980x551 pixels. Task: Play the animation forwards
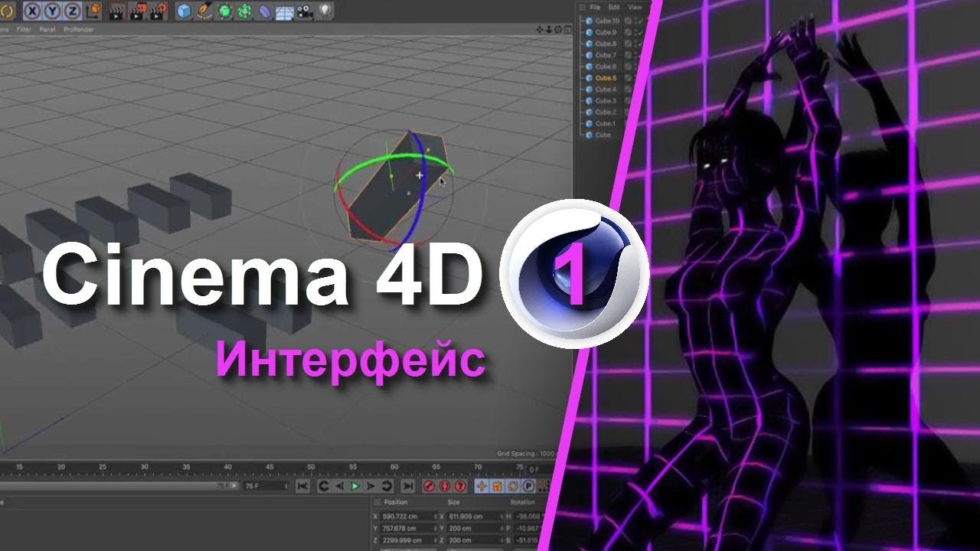354,486
